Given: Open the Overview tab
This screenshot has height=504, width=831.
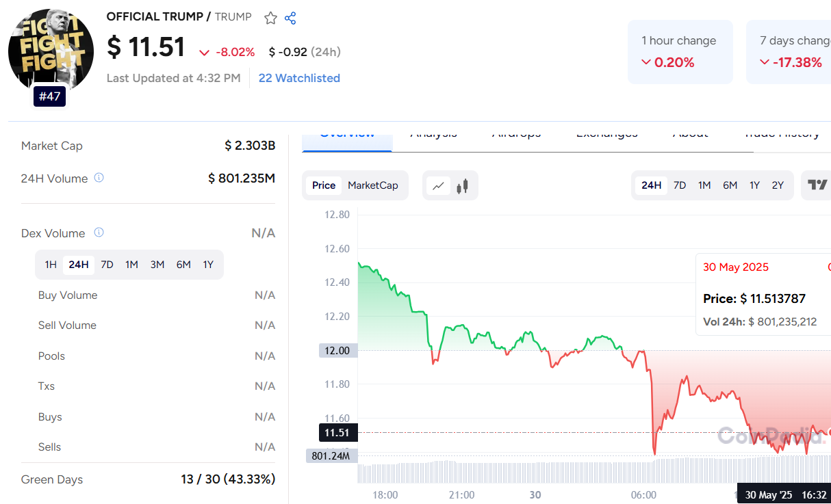Looking at the screenshot, I should (x=347, y=135).
